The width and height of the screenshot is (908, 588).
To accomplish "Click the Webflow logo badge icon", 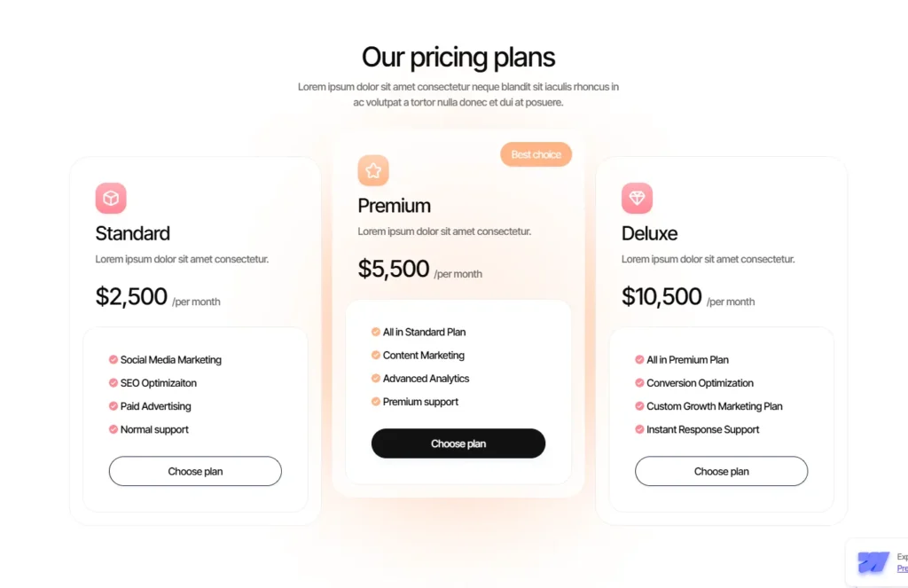I will (x=873, y=562).
